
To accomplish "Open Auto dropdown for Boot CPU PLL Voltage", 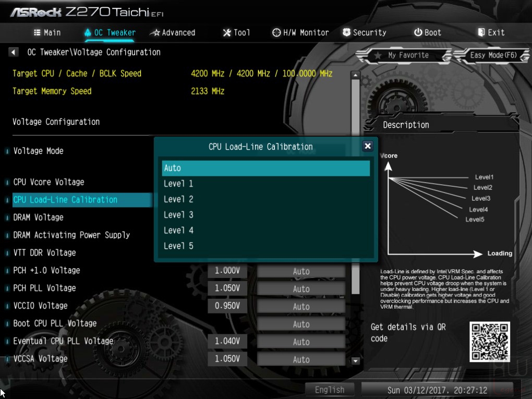I will pyautogui.click(x=301, y=324).
